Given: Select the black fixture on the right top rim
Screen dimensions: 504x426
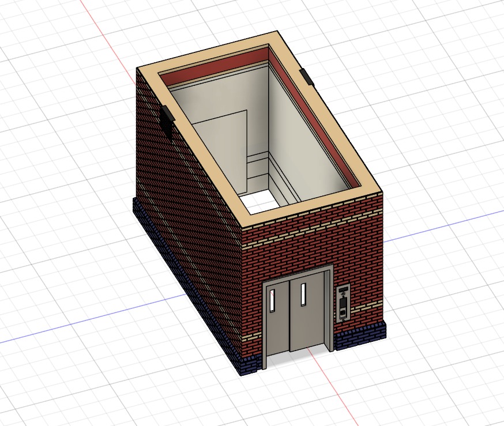Looking at the screenshot, I should click(306, 77).
